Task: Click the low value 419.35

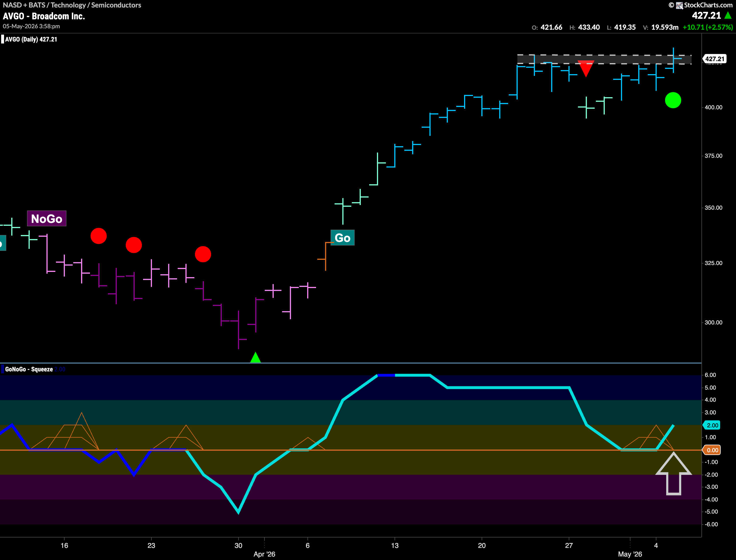Action: [625, 27]
